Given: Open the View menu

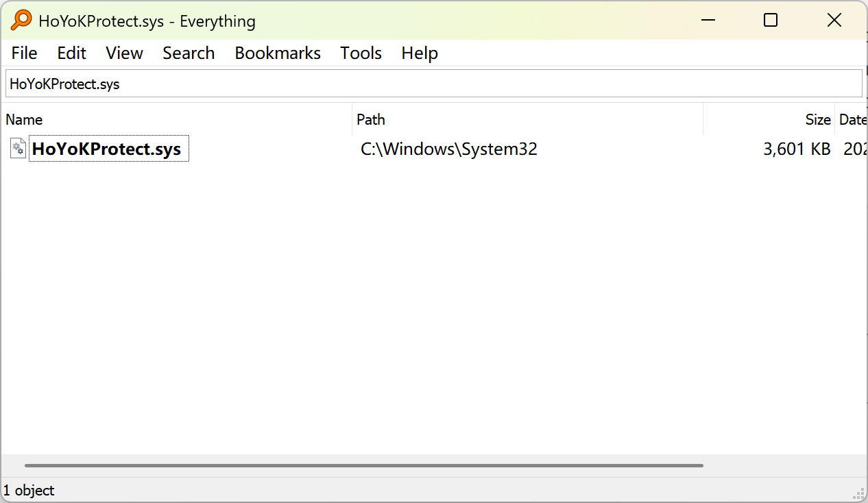Looking at the screenshot, I should tap(124, 53).
